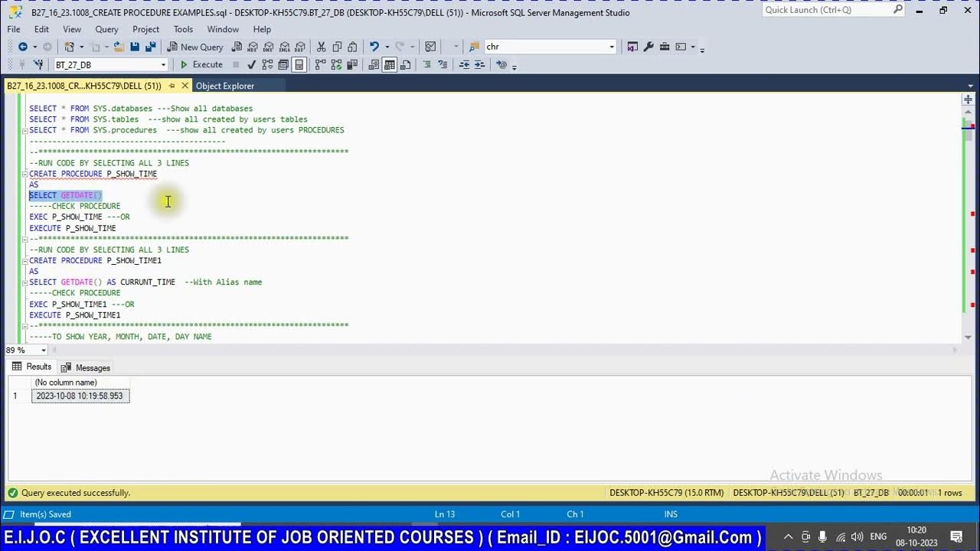This screenshot has width=980, height=551.
Task: Switch output to Results to File
Action: coord(406,65)
